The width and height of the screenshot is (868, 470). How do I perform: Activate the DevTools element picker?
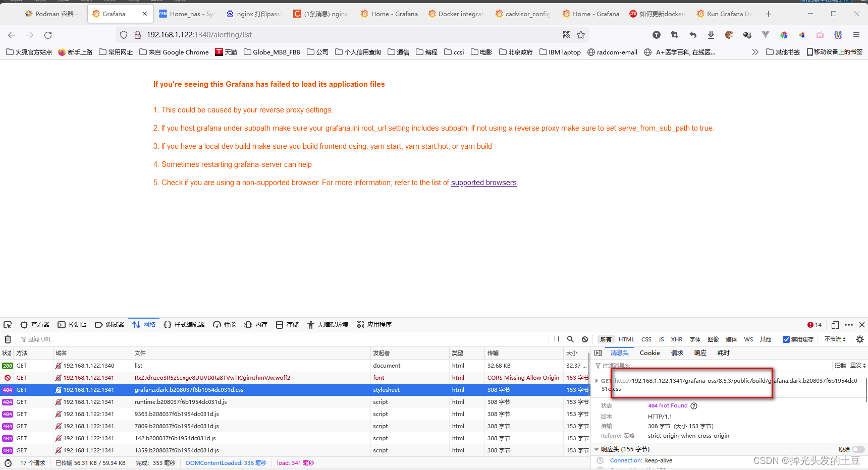[8, 325]
